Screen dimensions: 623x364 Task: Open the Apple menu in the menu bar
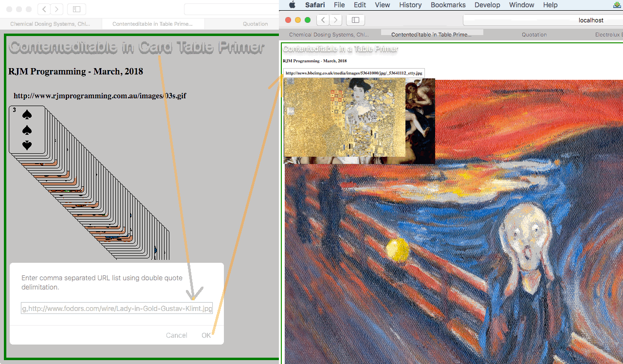(x=292, y=5)
